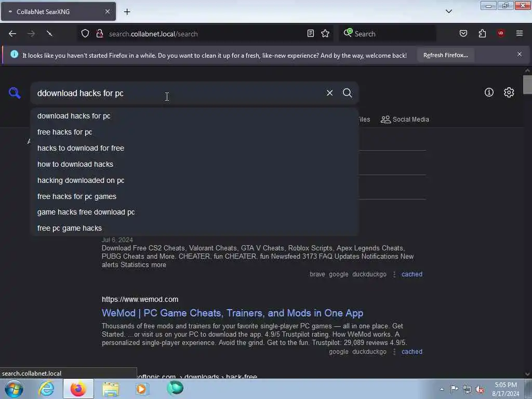Screen dimensions: 532x399
Task: Choose suggestion 'download hacks for pc'
Action: (x=194, y=116)
